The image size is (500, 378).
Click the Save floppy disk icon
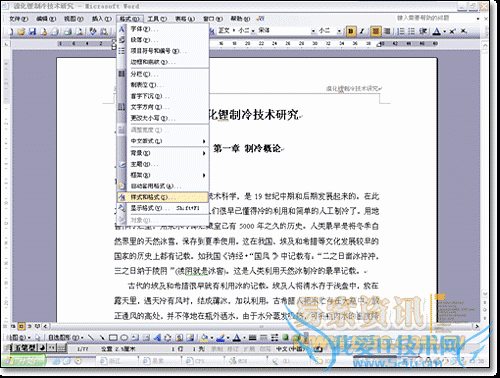coord(32,32)
